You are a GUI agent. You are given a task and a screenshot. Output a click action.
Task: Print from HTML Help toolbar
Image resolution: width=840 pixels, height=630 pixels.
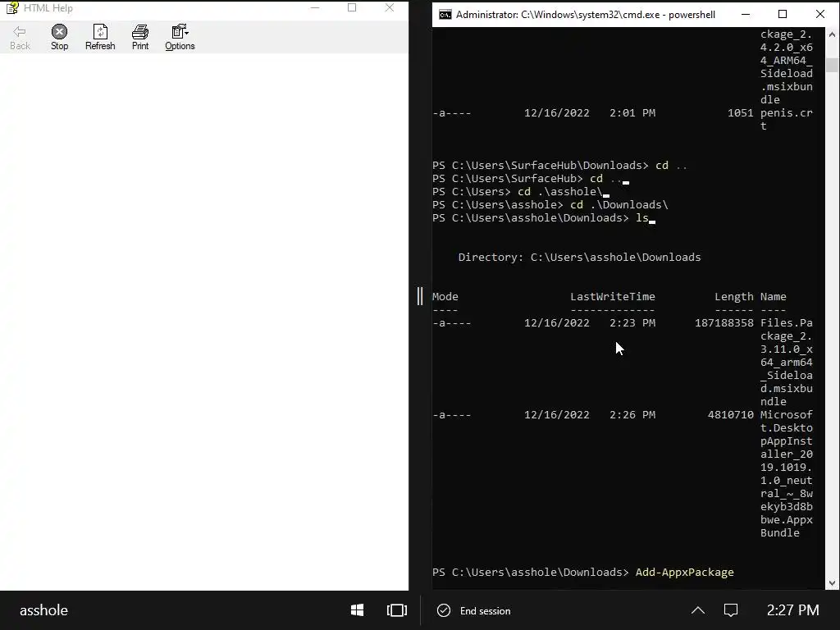click(x=140, y=38)
